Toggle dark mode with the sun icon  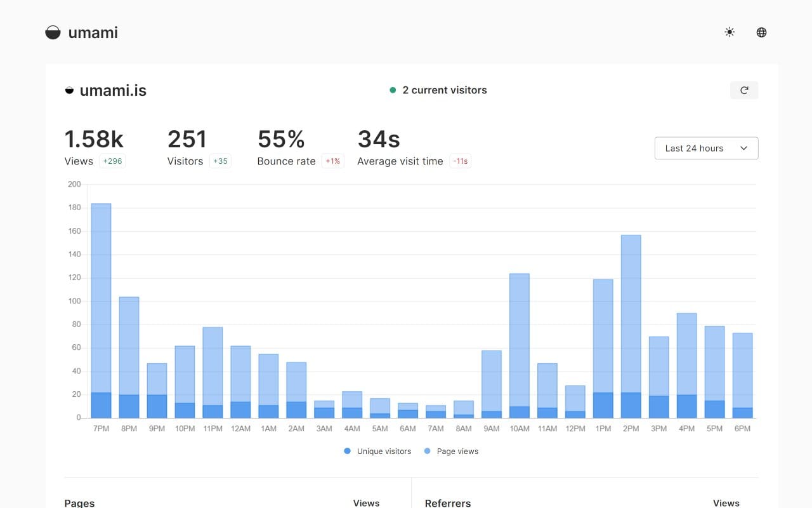click(729, 32)
